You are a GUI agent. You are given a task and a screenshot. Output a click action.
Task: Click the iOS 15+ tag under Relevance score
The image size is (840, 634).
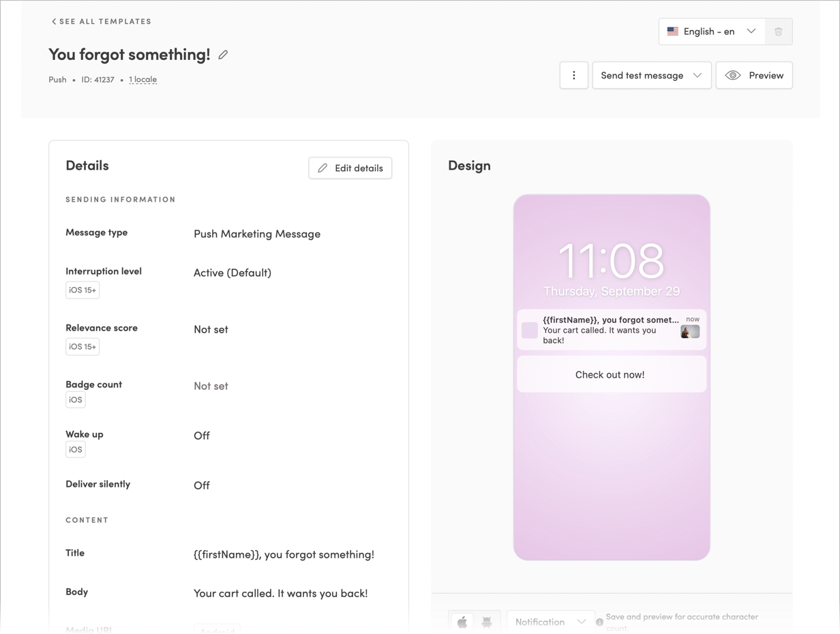82,346
